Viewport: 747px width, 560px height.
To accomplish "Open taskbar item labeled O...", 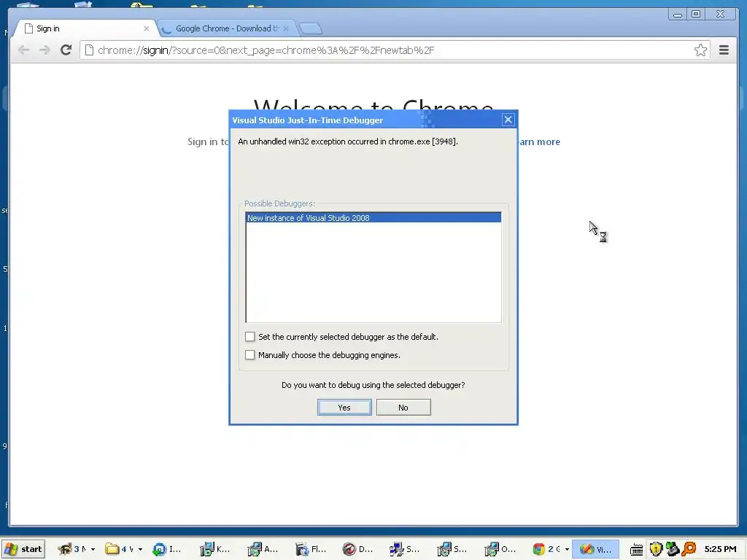I will [500, 549].
